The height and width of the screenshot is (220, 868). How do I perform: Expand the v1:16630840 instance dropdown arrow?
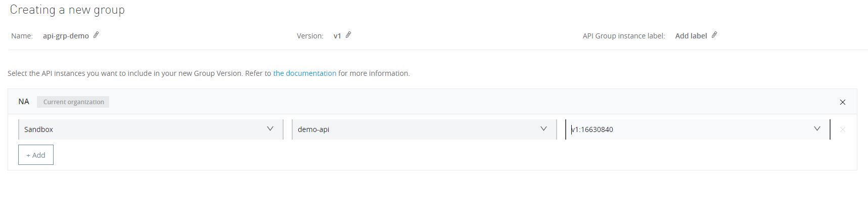click(817, 129)
